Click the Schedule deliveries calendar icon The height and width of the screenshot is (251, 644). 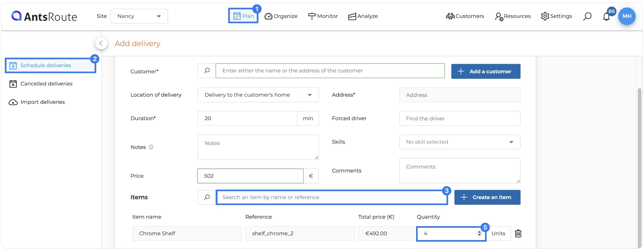coord(13,65)
